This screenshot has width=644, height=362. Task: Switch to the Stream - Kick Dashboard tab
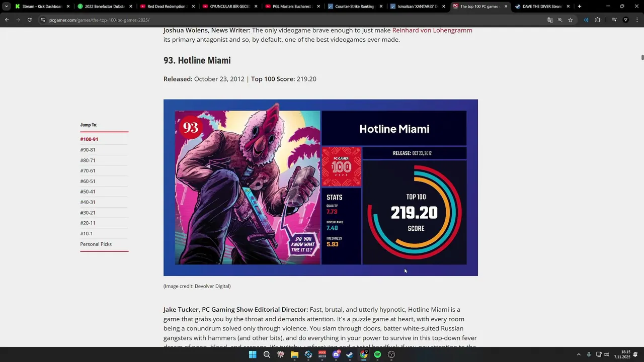[42, 7]
